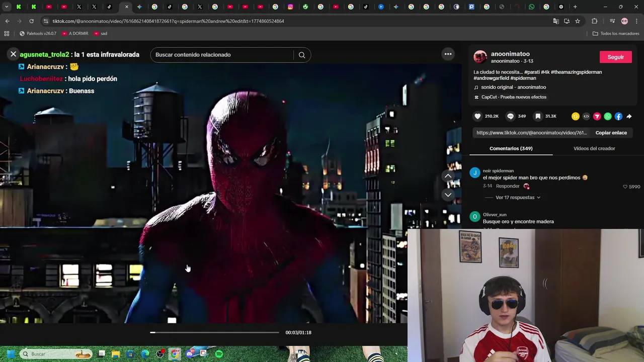Open the #theamazingspiderman hashtag
644x362 pixels.
click(576, 72)
